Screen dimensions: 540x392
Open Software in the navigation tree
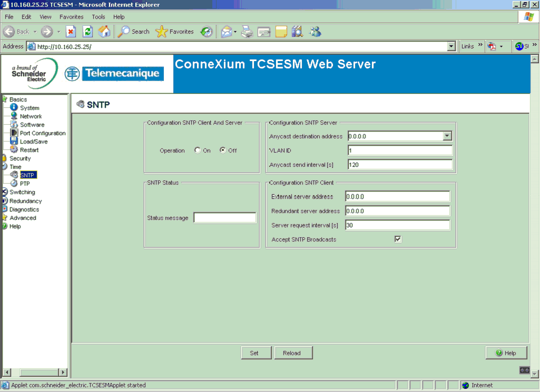click(x=32, y=125)
